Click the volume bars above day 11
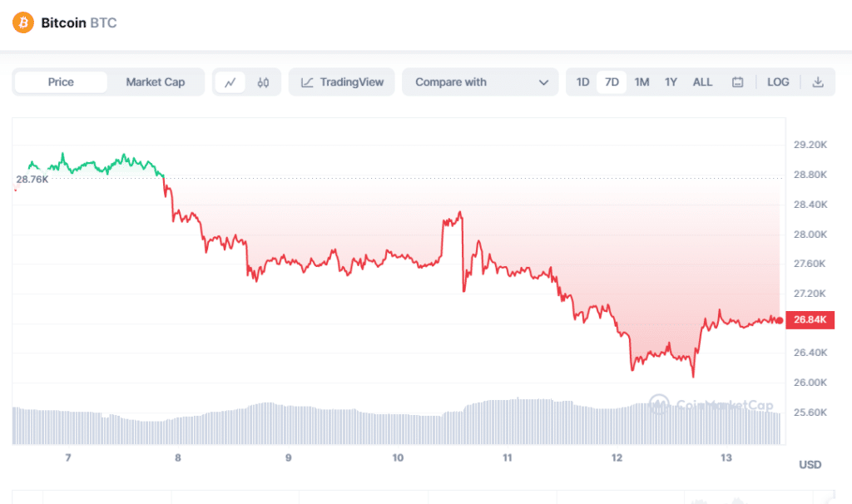Image resolution: width=852 pixels, height=504 pixels. point(508,420)
